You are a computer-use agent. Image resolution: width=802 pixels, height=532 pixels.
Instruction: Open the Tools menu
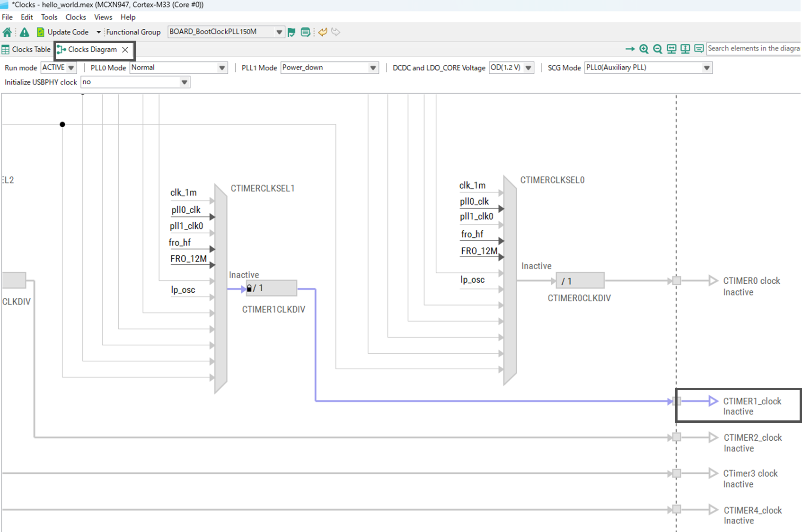[49, 17]
